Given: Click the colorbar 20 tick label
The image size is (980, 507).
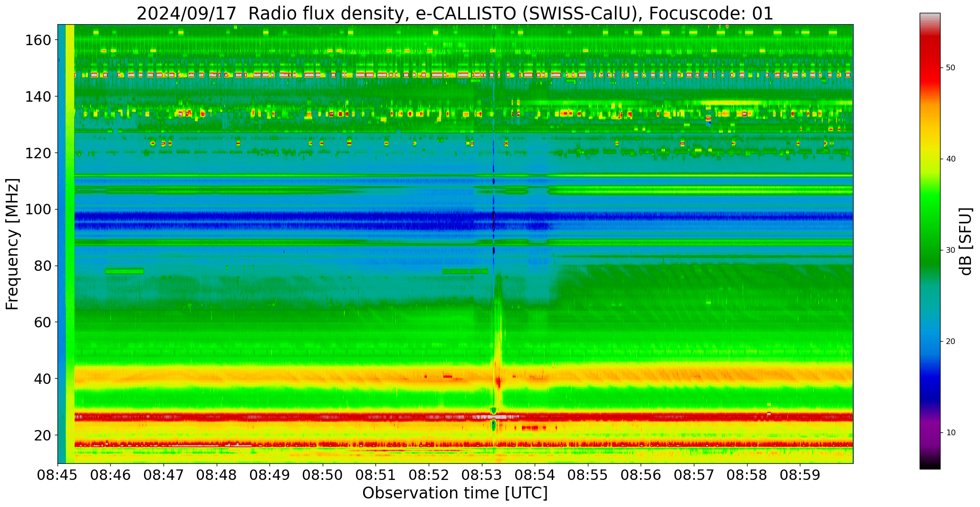Looking at the screenshot, I should pyautogui.click(x=950, y=342).
